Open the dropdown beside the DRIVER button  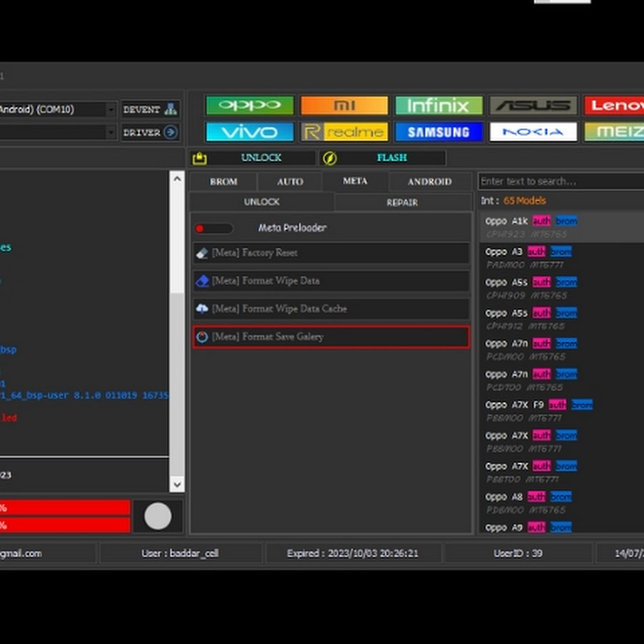point(110,132)
